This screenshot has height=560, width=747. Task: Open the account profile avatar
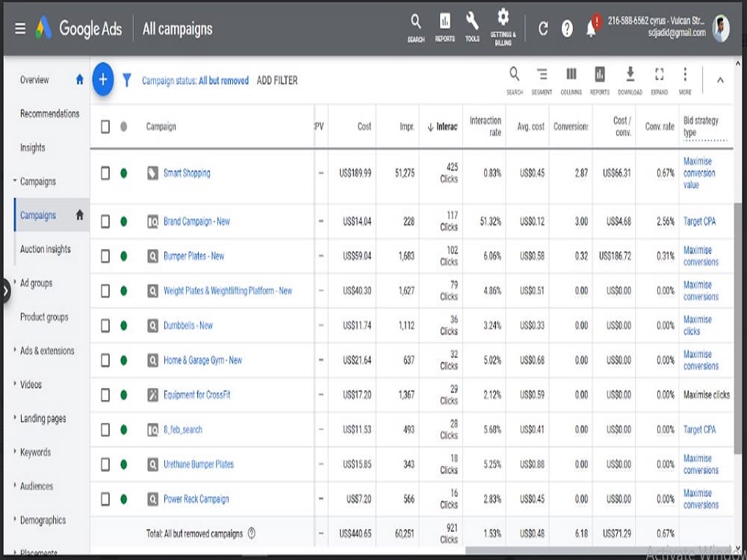coord(721,28)
